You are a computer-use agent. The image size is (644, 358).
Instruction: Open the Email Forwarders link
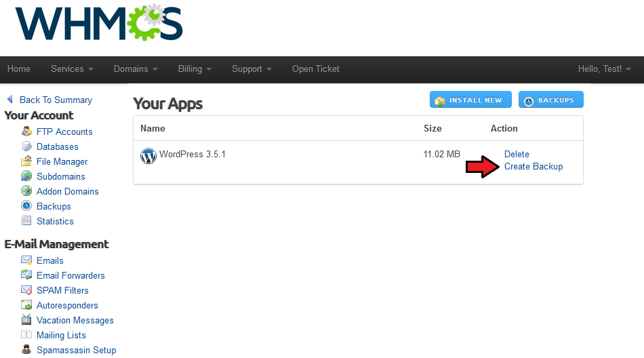(x=71, y=275)
